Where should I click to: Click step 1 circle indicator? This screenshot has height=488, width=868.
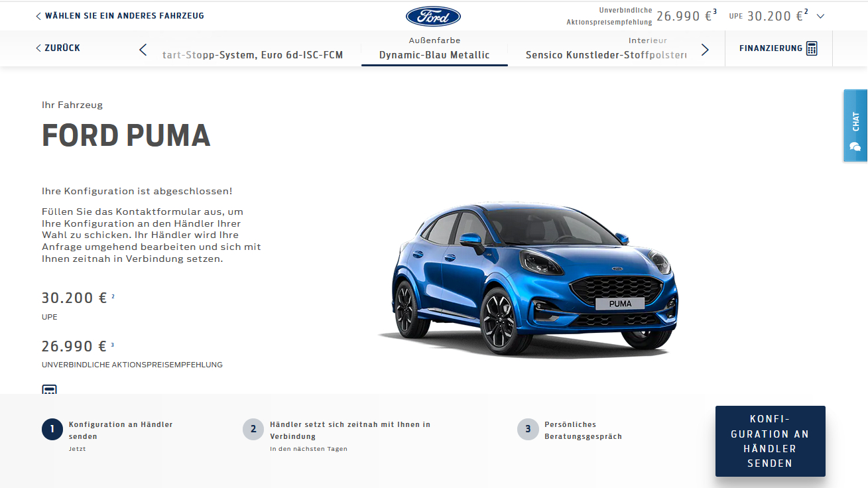[x=52, y=429]
